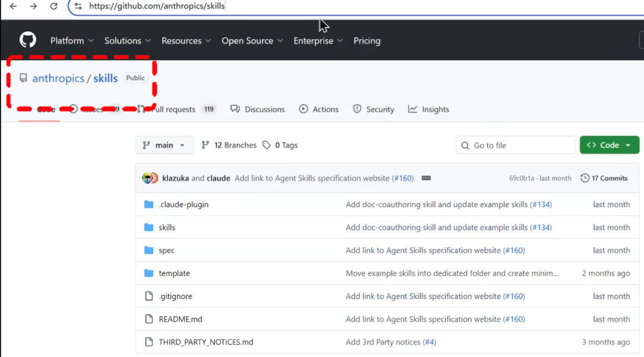Image resolution: width=644 pixels, height=357 pixels.
Task: Click the spec folder icon
Action: click(148, 251)
